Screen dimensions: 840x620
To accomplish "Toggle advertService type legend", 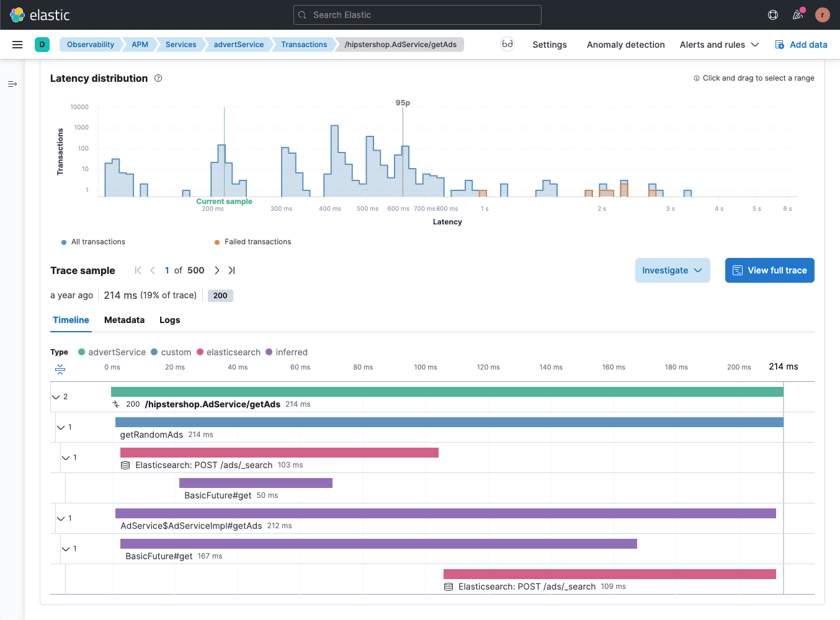I will [112, 352].
